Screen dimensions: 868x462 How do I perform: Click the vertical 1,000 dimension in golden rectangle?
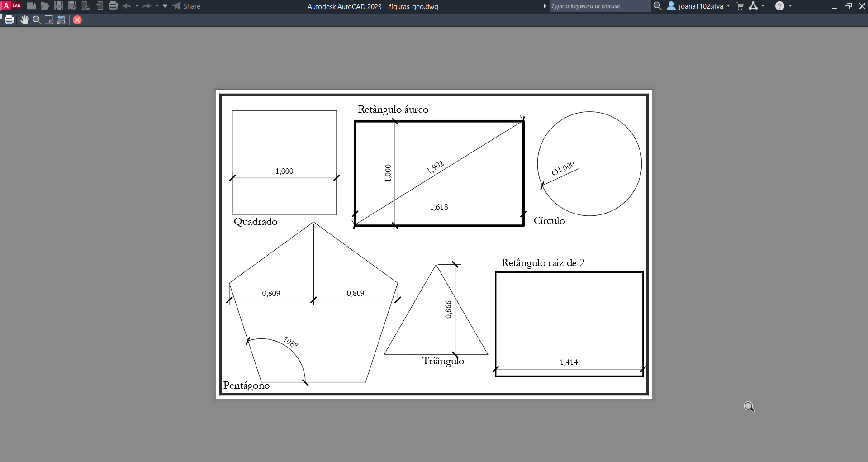click(388, 173)
